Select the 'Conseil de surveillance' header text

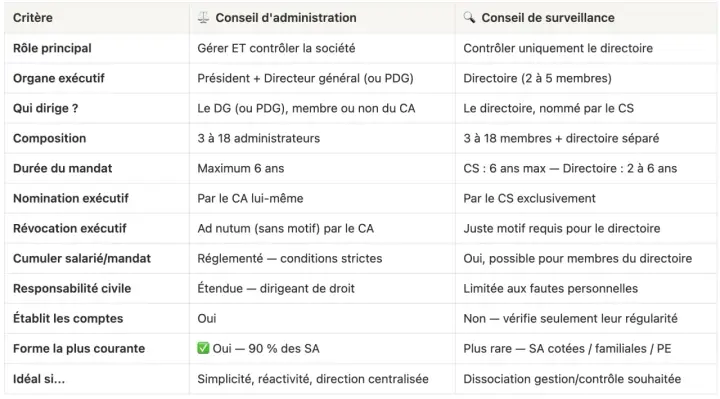pyautogui.click(x=548, y=18)
